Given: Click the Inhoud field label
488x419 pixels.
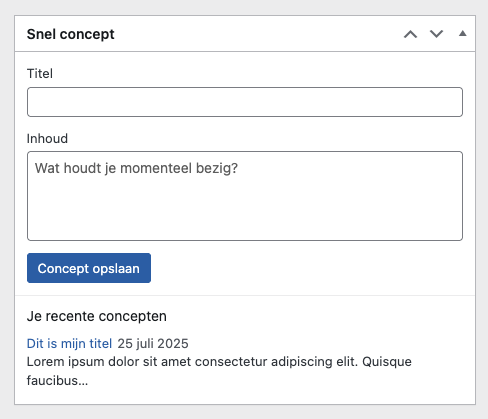Looking at the screenshot, I should (x=47, y=138).
